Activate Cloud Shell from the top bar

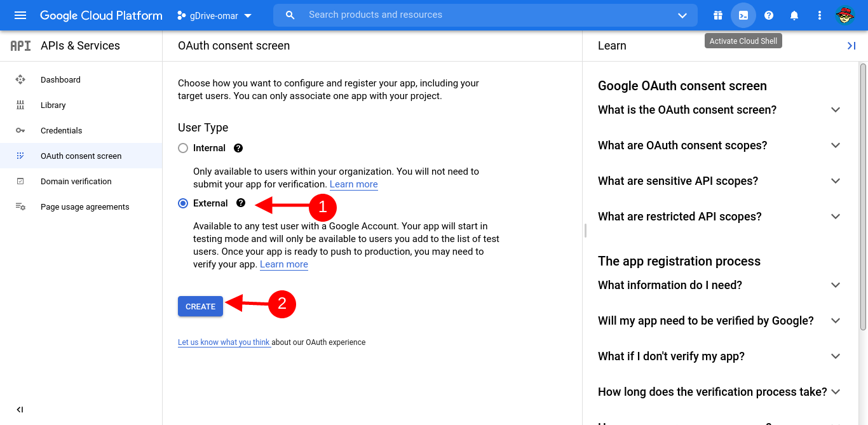tap(743, 15)
